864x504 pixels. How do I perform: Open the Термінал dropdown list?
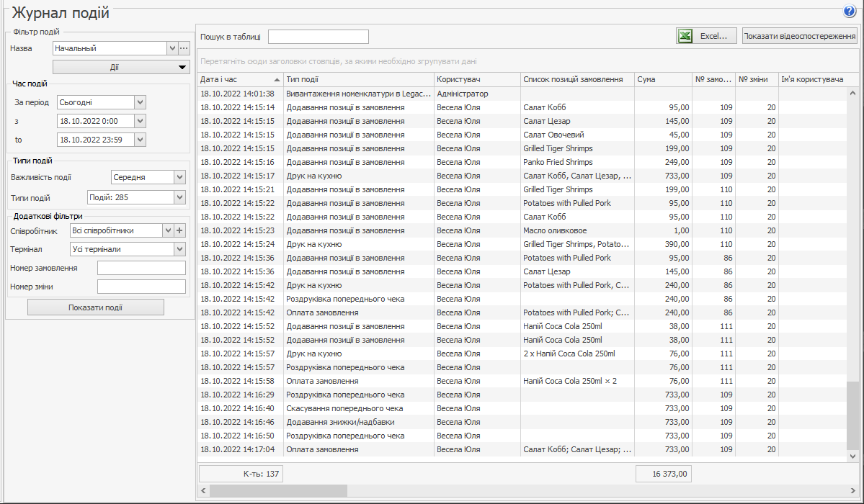(179, 249)
